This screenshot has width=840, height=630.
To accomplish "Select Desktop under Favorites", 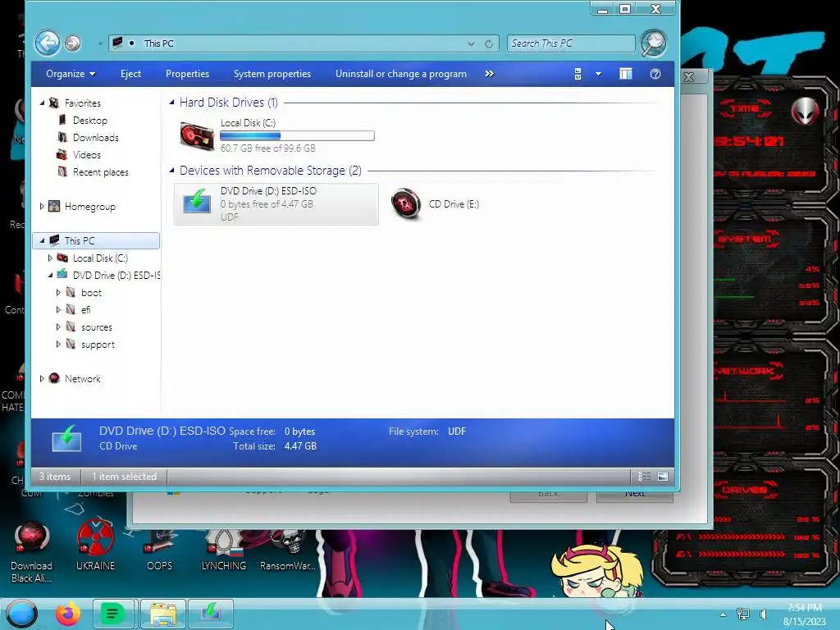I will point(90,121).
